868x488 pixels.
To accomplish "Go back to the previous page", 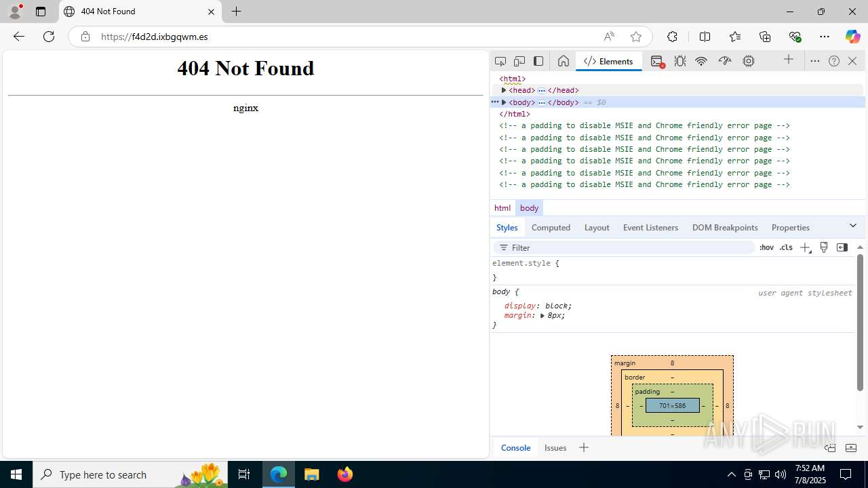I will 19,37.
